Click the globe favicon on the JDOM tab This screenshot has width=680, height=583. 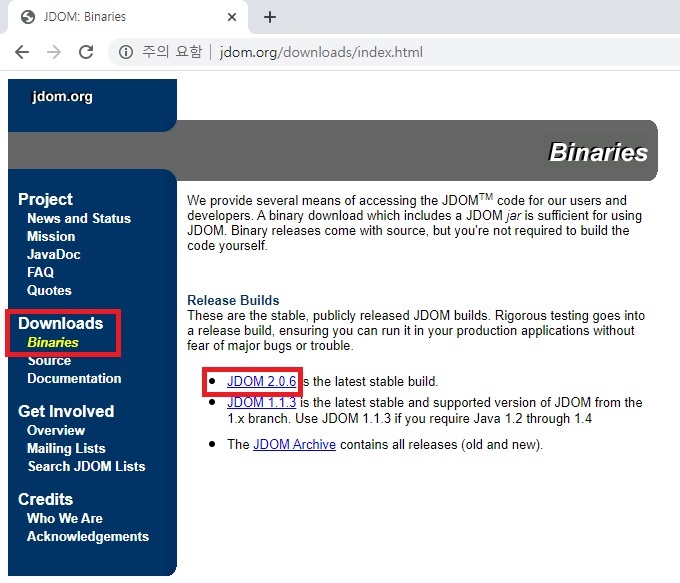click(28, 17)
